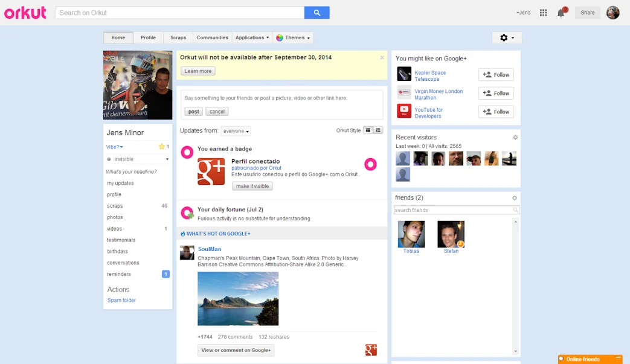Image resolution: width=630 pixels, height=364 pixels.
Task: Expand the Applications menu
Action: (252, 37)
